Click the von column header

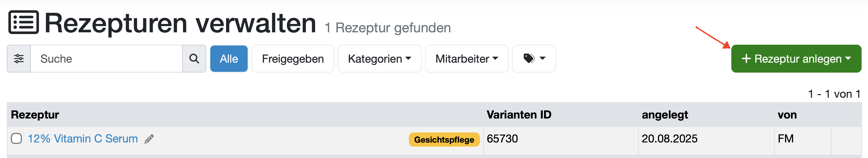point(787,115)
